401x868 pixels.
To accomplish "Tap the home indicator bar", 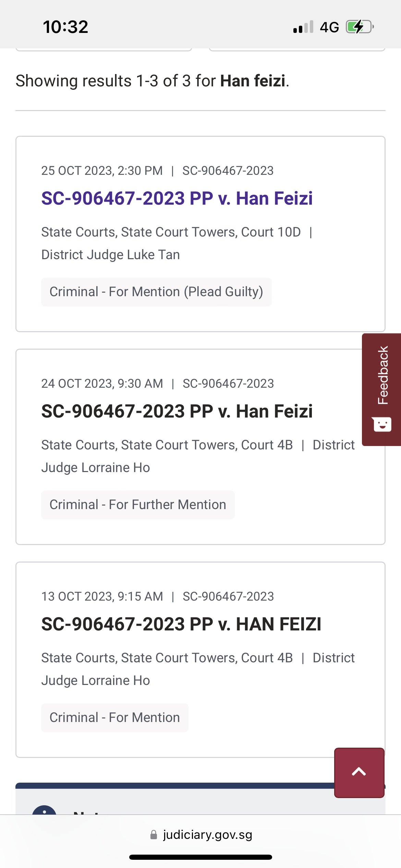I will 200,857.
